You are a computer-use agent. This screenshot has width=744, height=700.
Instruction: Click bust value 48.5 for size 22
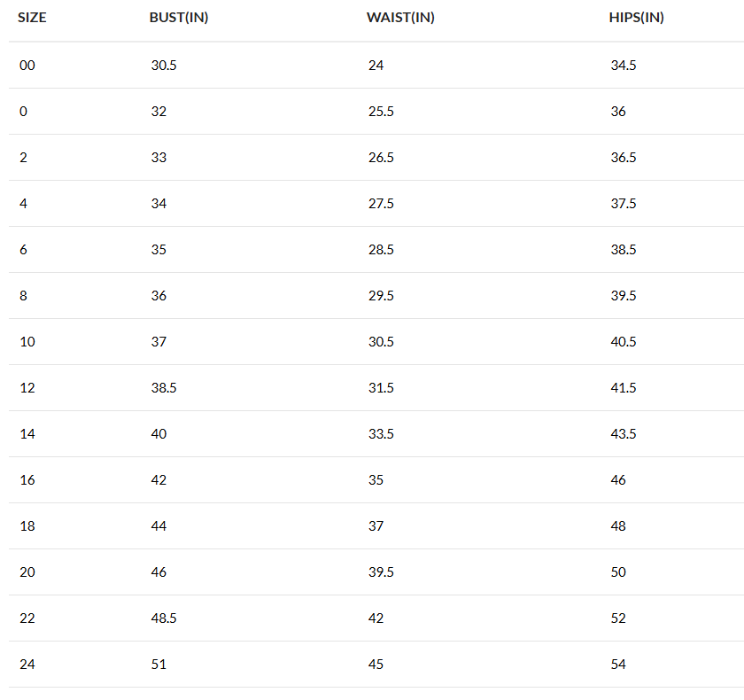point(163,618)
